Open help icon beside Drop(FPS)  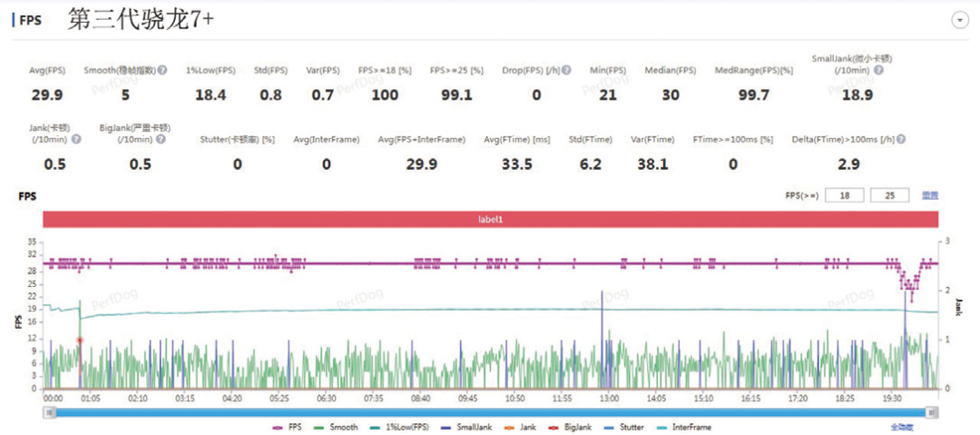[x=566, y=71]
